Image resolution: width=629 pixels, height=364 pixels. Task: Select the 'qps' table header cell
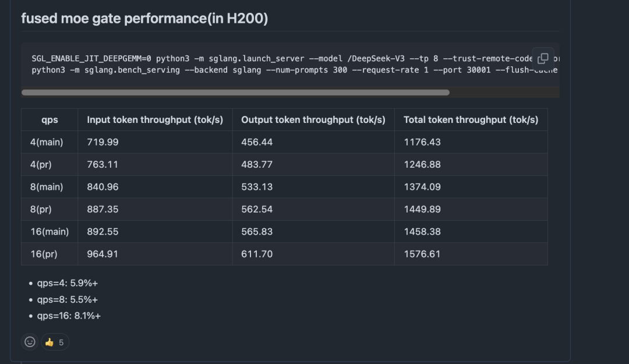49,119
